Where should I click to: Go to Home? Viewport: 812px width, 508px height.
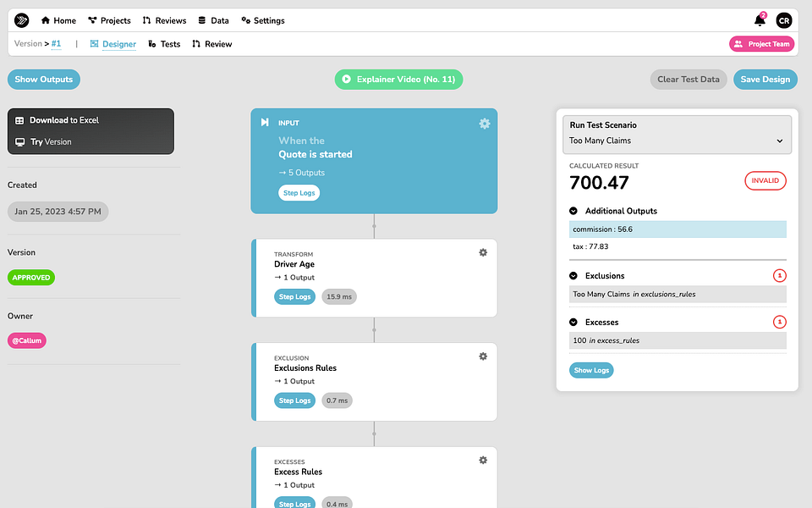tap(58, 20)
